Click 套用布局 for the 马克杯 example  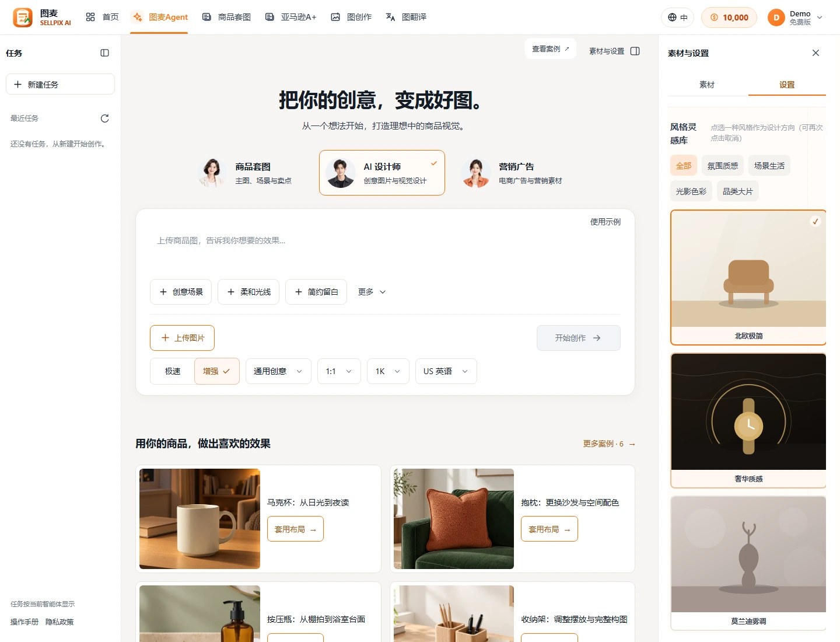[x=295, y=529]
